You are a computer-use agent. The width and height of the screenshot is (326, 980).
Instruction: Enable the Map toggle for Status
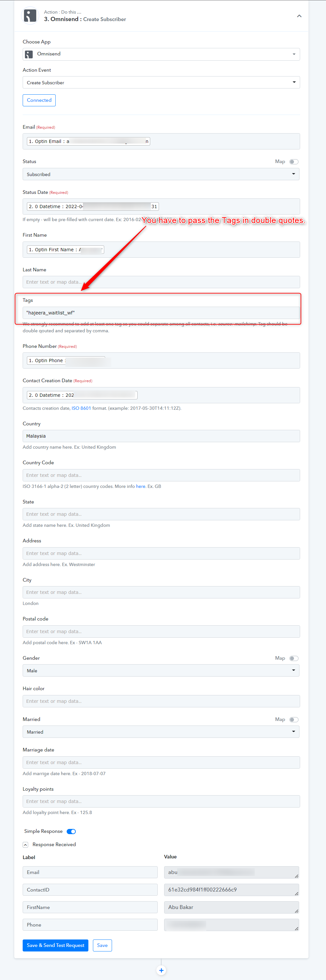(x=294, y=162)
